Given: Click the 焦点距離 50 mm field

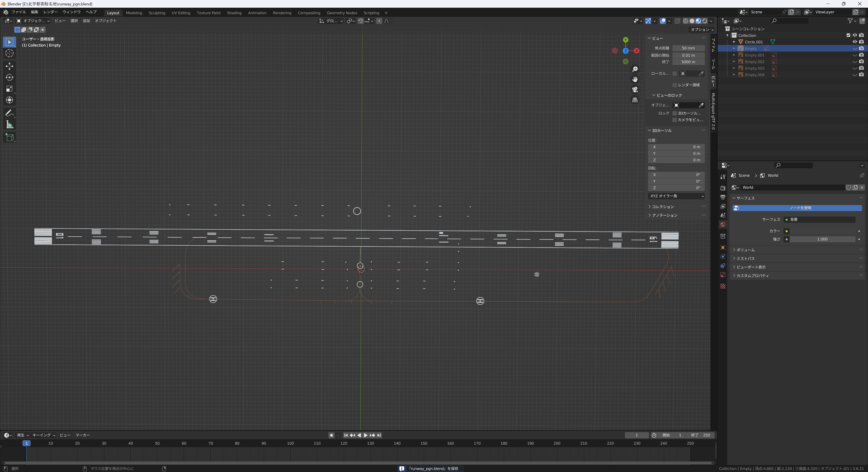Looking at the screenshot, I should click(x=688, y=48).
